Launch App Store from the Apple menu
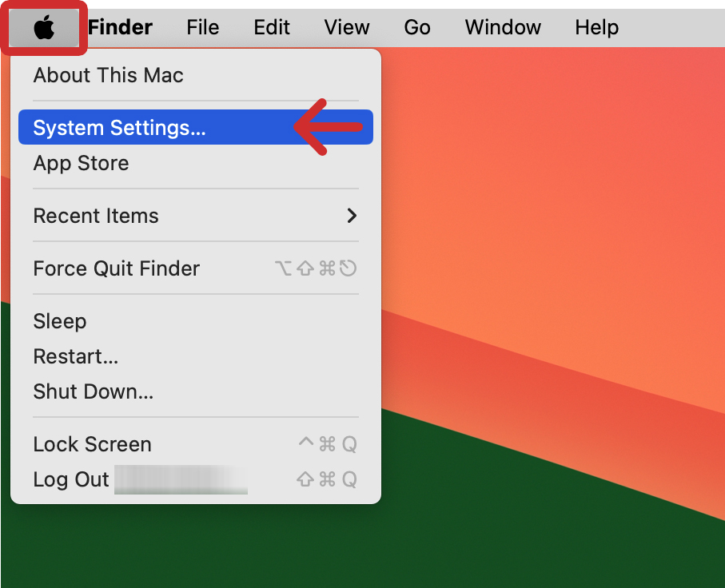This screenshot has width=725, height=588. coord(81,163)
